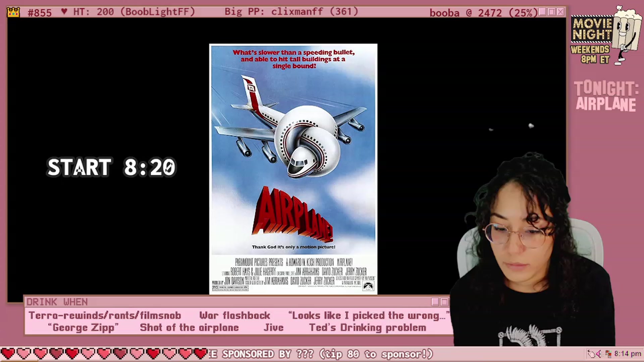This screenshot has height=362, width=644.
Task: Click the colored flag tray icon beside the clock
Action: tap(608, 354)
